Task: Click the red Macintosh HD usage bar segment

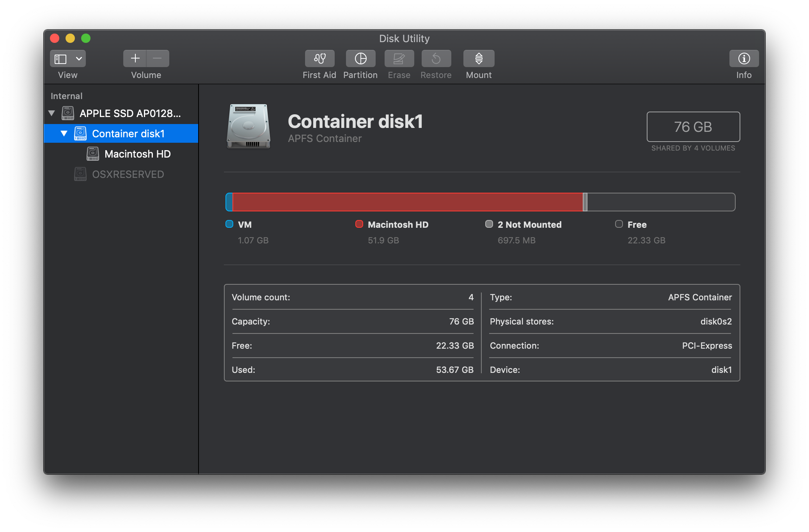Action: 408,202
